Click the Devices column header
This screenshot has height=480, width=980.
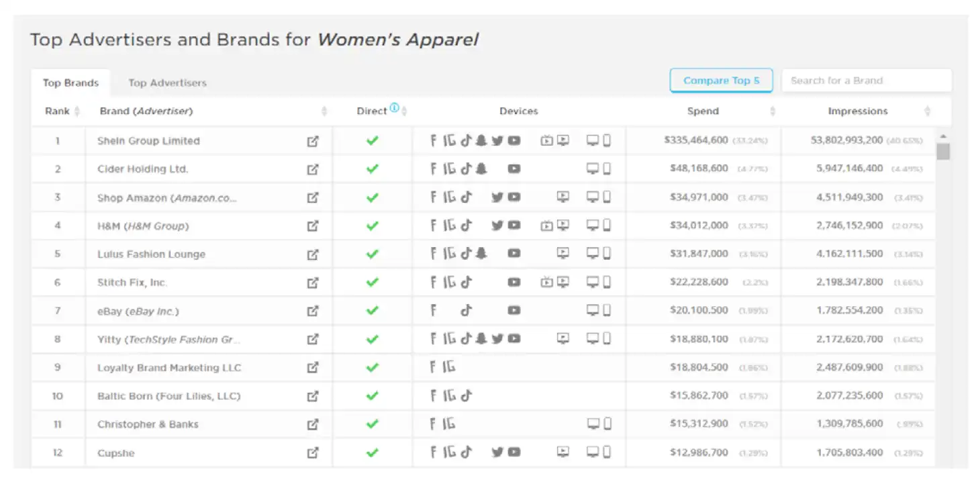pos(519,111)
